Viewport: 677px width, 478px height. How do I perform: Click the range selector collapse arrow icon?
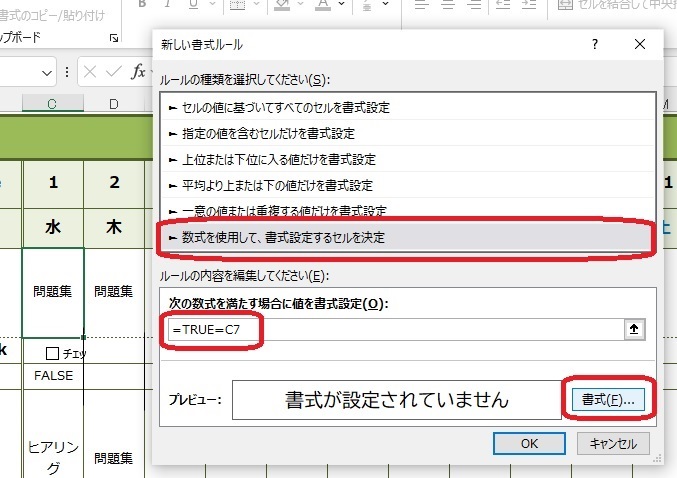click(x=635, y=330)
